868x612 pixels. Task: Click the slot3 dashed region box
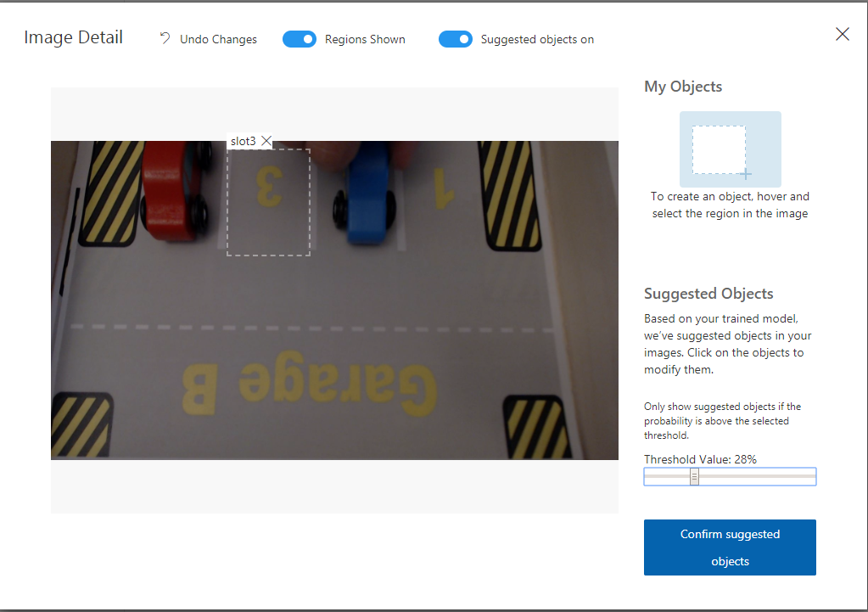(x=268, y=202)
